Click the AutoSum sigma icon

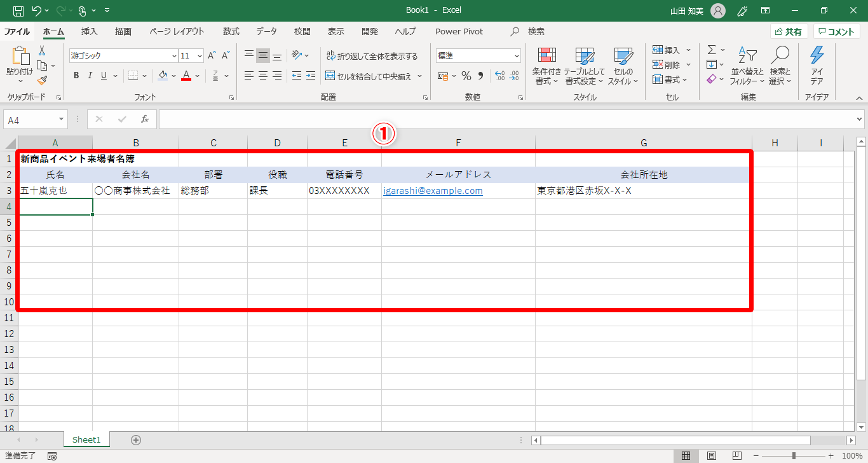pos(712,50)
